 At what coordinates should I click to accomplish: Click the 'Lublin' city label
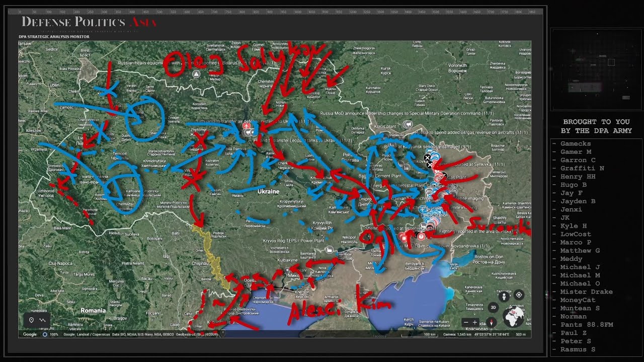tap(52, 85)
